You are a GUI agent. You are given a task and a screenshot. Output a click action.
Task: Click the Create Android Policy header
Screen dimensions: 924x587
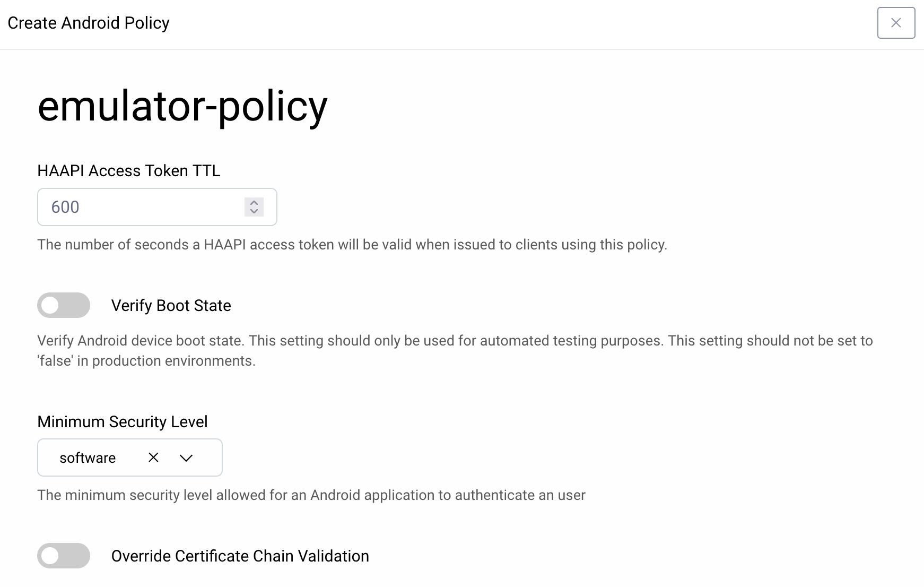89,23
